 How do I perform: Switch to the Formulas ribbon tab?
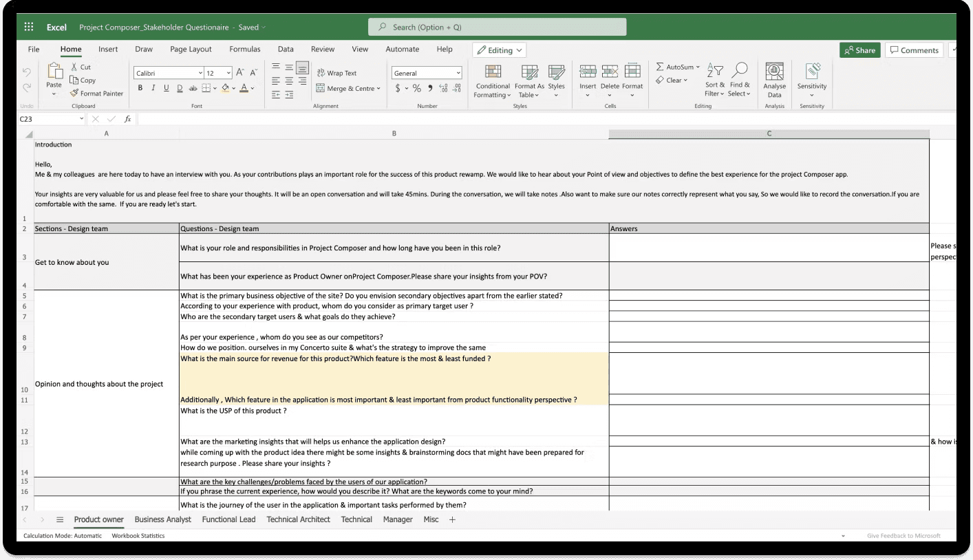[x=245, y=49]
